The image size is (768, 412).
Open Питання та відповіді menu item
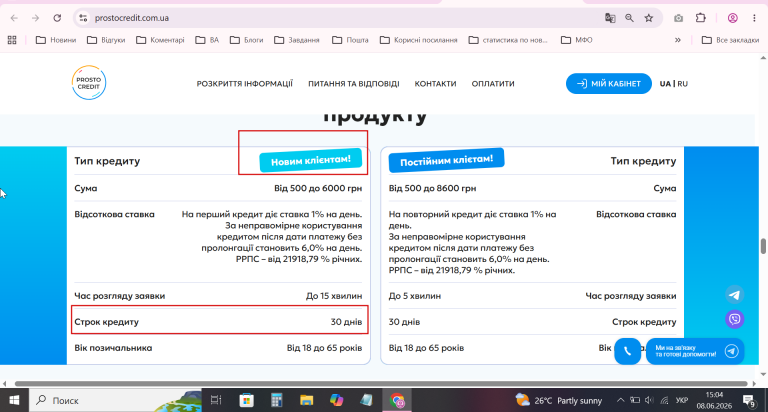(x=354, y=84)
